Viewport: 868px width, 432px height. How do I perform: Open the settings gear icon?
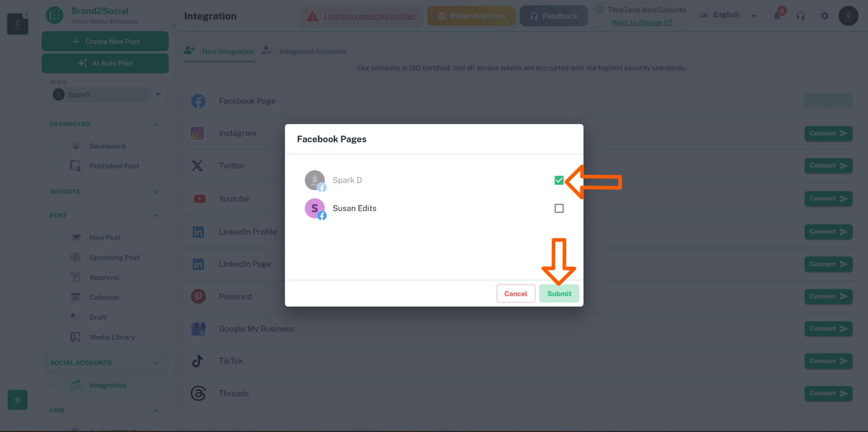tap(824, 16)
